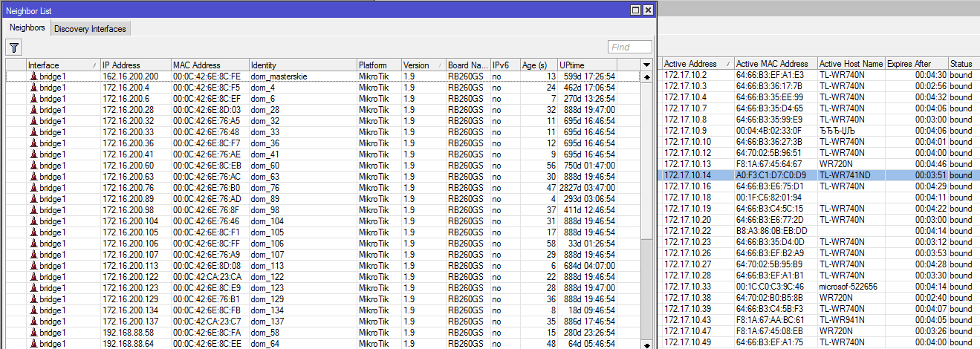
Task: Click bridge1 icon in dom_32 row
Action: click(33, 120)
